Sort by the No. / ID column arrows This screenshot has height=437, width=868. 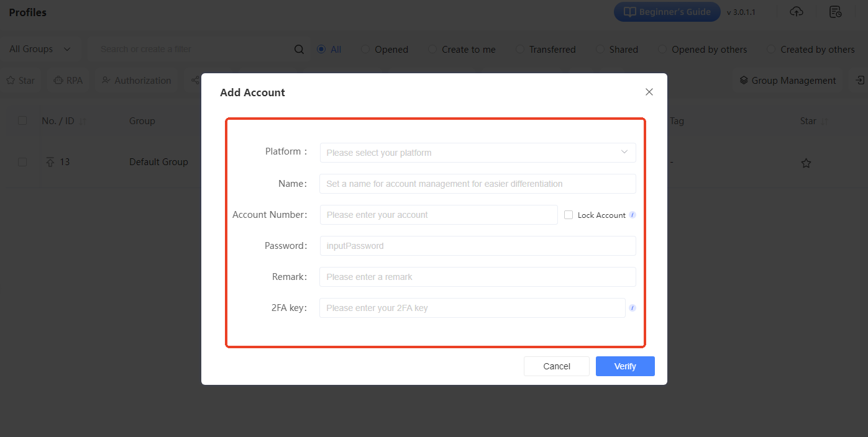tap(83, 122)
